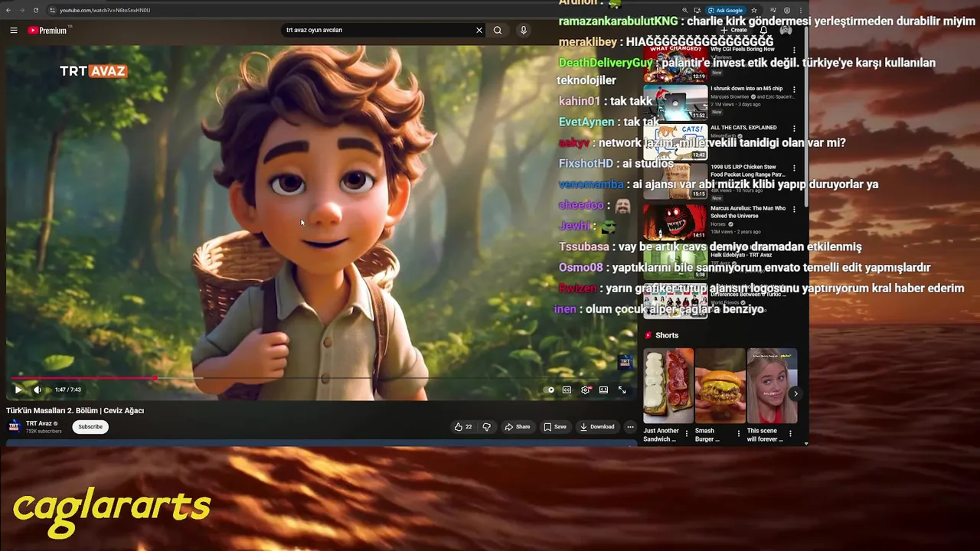
Task: Open options menu for 'ALL THE CATS' video
Action: coord(794,129)
